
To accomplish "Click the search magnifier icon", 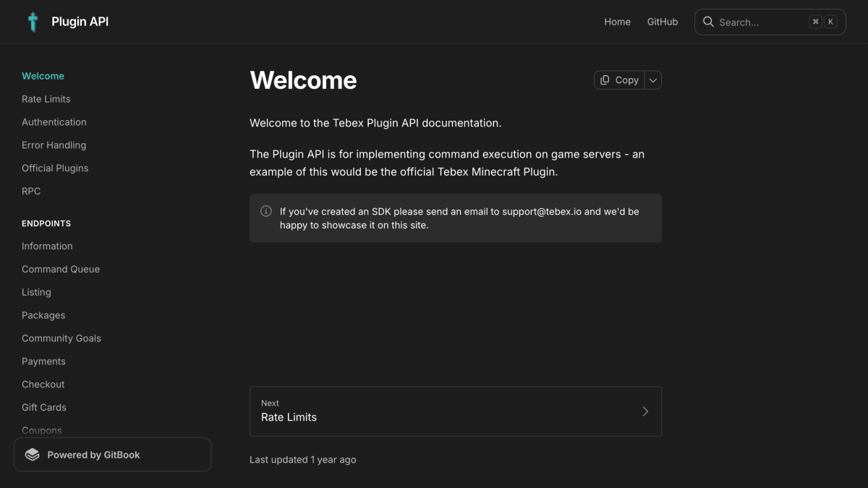I will click(708, 22).
